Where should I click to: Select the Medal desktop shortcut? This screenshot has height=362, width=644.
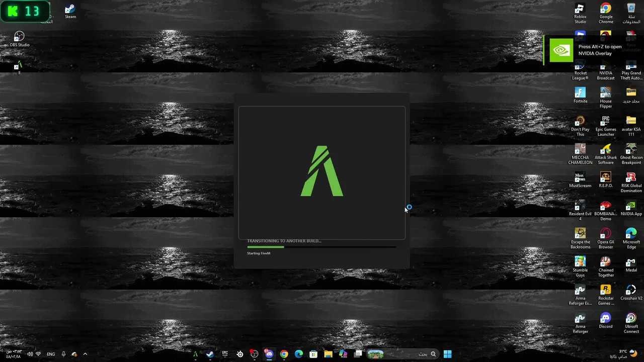pos(631,264)
